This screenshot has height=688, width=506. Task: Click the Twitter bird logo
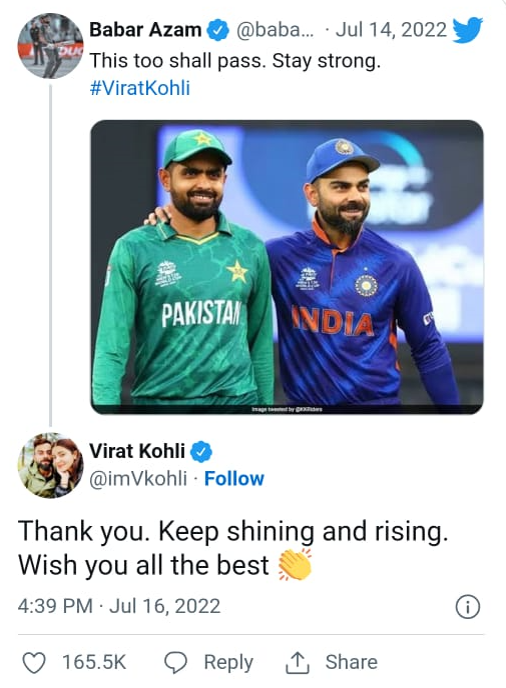pos(467,30)
